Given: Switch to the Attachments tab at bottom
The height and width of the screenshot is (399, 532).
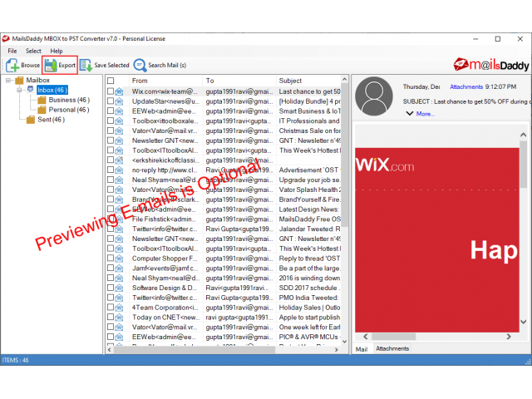Looking at the screenshot, I should point(392,348).
